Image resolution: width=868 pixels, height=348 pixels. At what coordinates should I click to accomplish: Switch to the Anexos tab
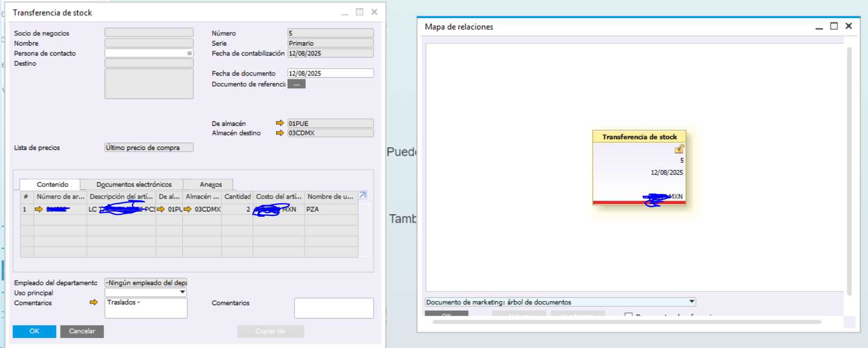(211, 184)
